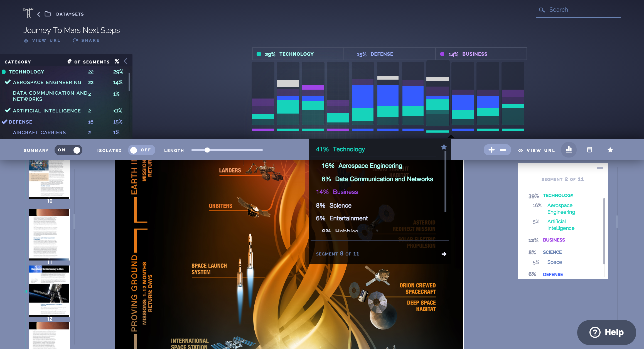Click the category list scrollbar
This screenshot has height=349, width=644.
pyautogui.click(x=129, y=82)
